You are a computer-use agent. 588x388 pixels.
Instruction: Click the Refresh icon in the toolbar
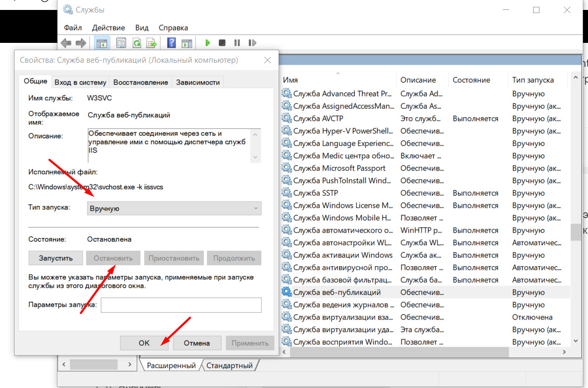136,43
